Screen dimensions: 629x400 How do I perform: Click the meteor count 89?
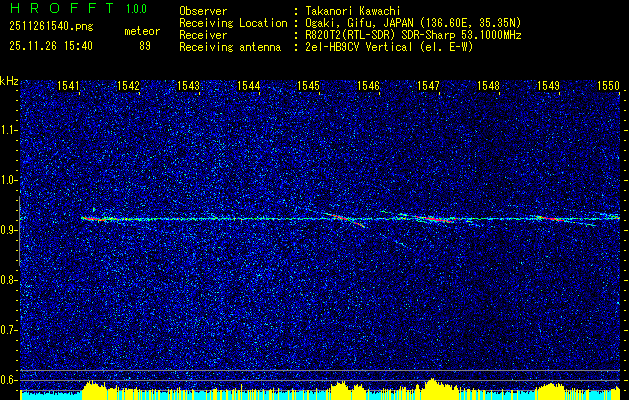pos(145,46)
